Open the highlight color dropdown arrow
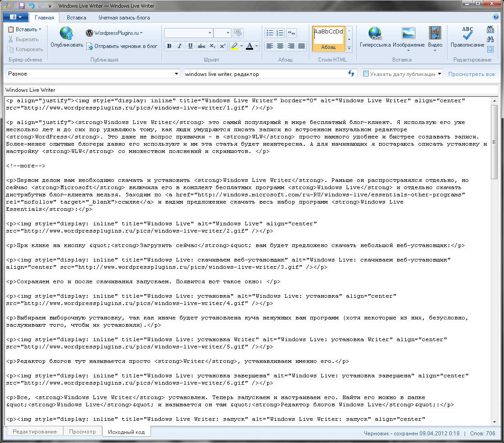Viewport: 504px width, 443px height. [241, 46]
